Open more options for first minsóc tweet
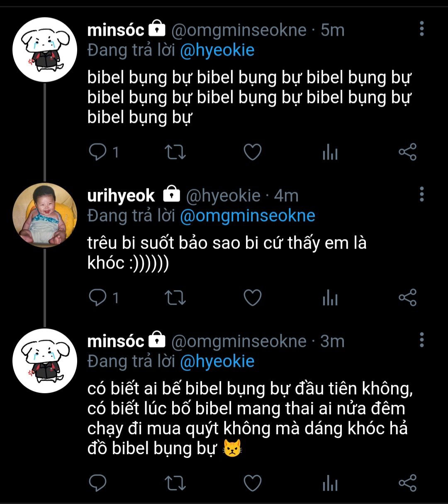This screenshot has height=504, width=448. [x=421, y=29]
